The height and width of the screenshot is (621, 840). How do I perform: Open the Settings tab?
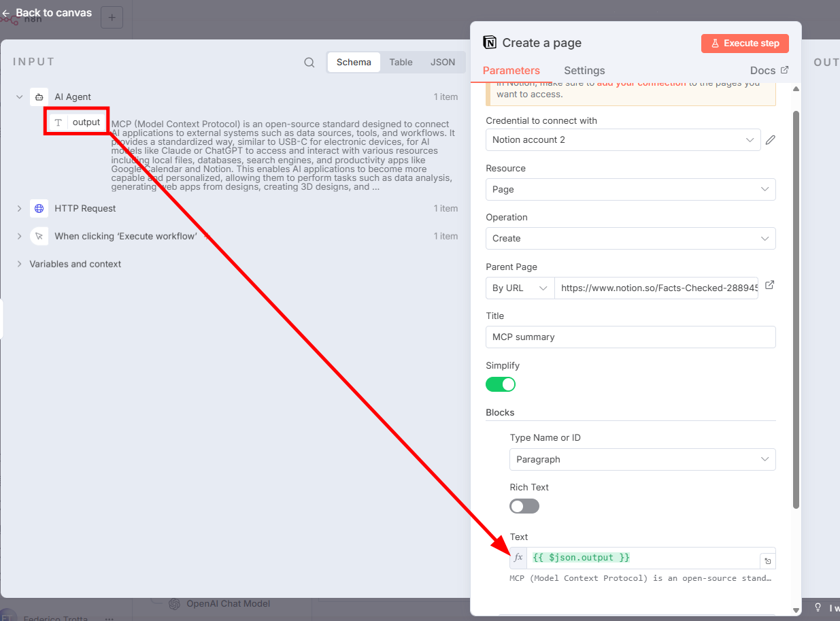584,71
